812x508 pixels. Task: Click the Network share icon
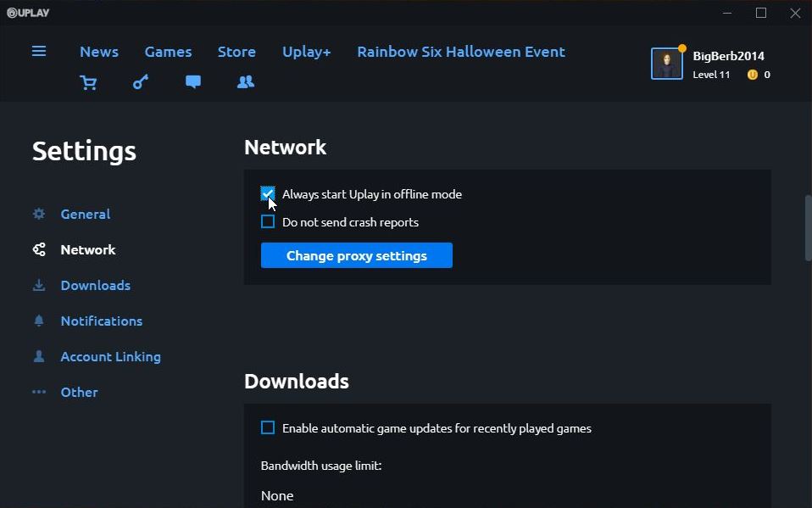coord(39,249)
